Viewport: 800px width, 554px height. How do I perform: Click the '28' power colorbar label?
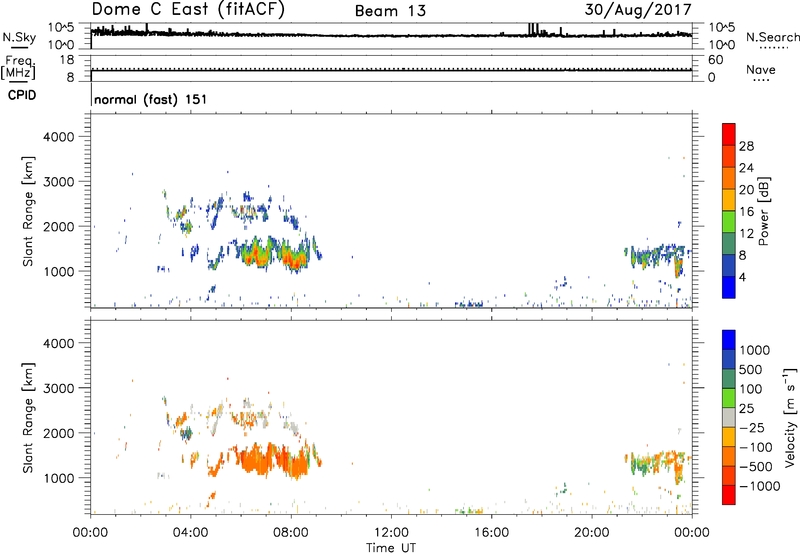(x=746, y=146)
